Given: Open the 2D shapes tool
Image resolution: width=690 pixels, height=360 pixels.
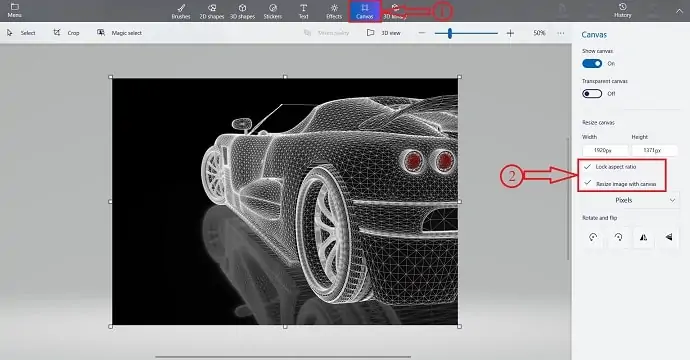Looking at the screenshot, I should 212,11.
